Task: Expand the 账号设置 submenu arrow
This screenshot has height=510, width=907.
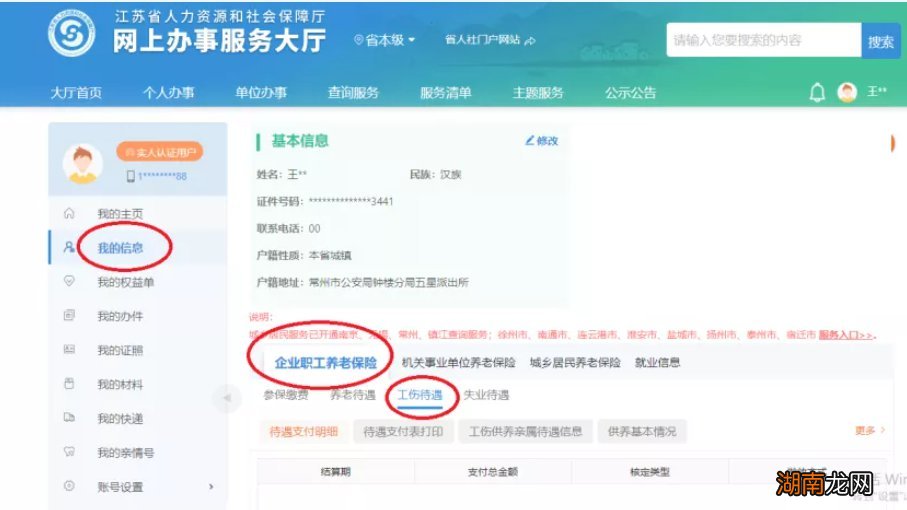Action: [x=211, y=486]
